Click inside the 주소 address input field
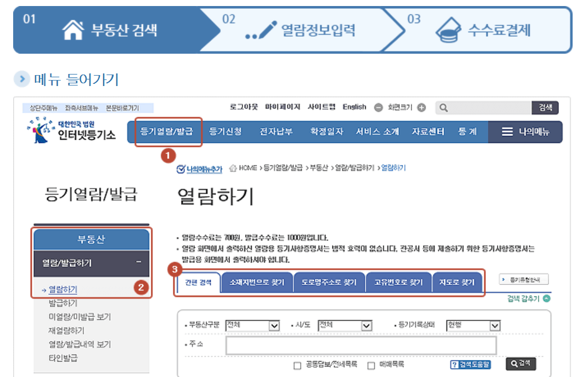 [x=362, y=346]
